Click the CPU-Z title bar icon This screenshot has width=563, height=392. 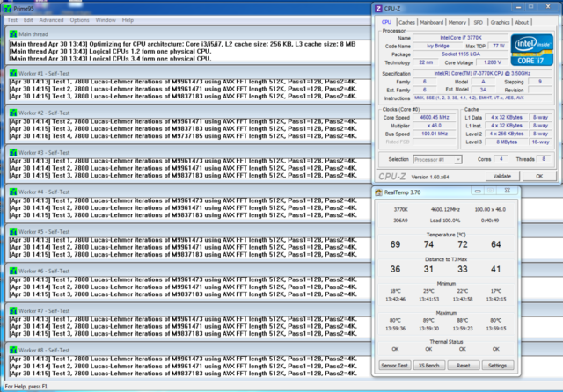click(x=378, y=8)
